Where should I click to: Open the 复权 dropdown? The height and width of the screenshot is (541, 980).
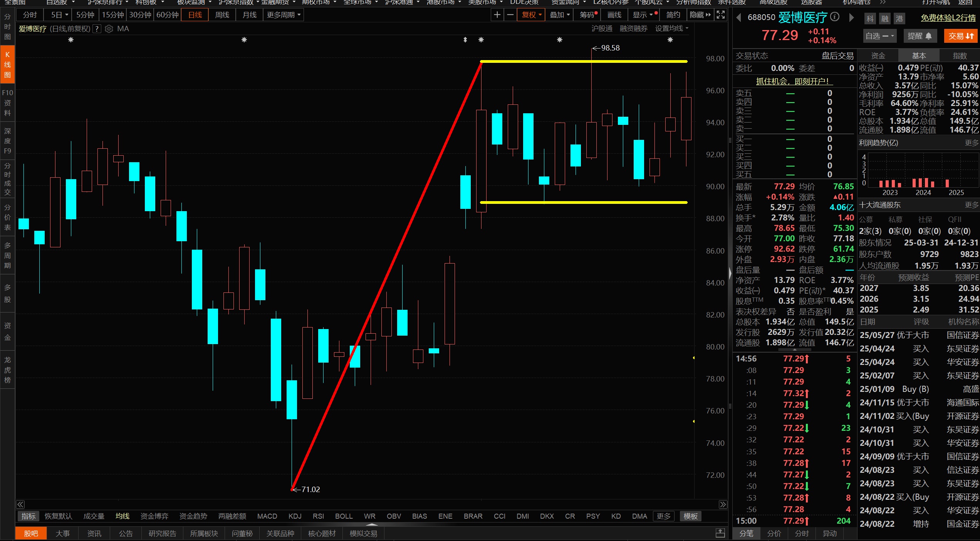click(531, 15)
